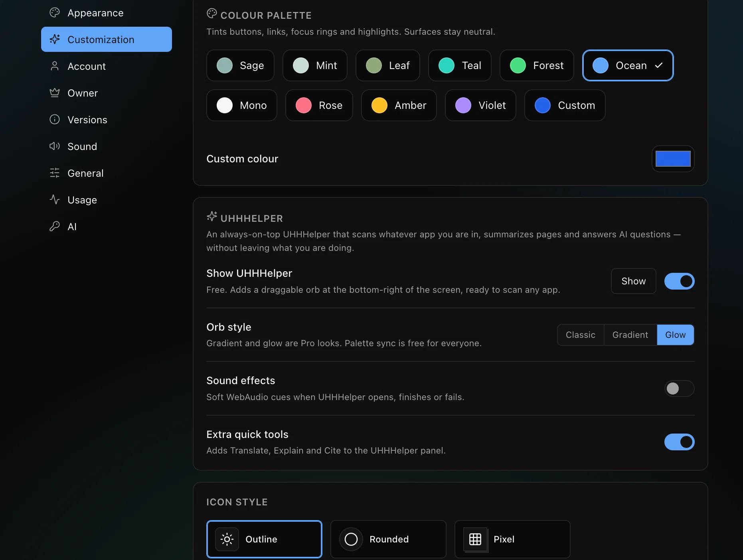This screenshot has width=743, height=560.
Task: Switch to the Mono palette
Action: click(242, 105)
